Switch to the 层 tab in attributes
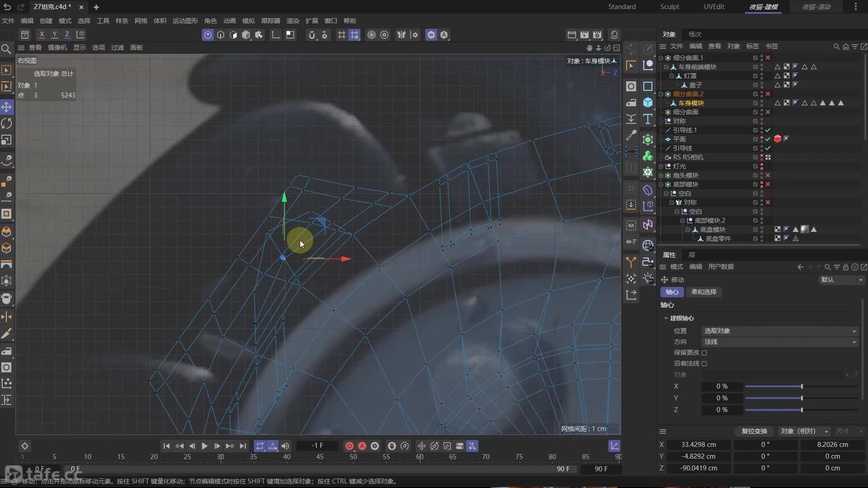The width and height of the screenshot is (868, 488). coord(692,255)
